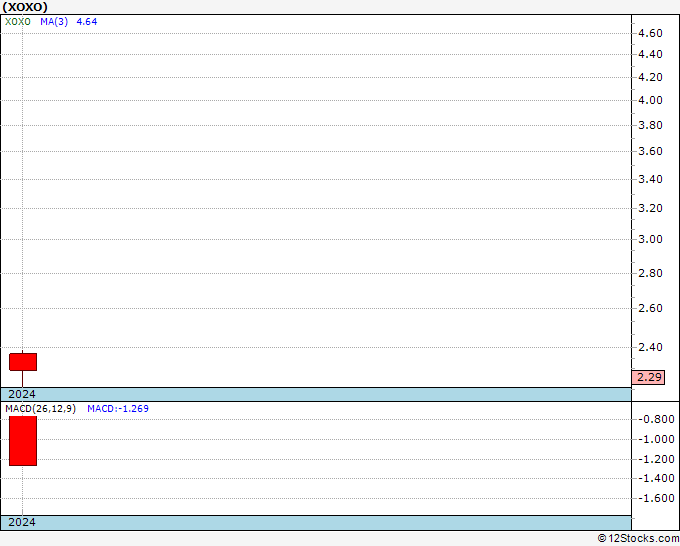Click the 3.00 price axis label
The image size is (680, 546).
pos(650,239)
